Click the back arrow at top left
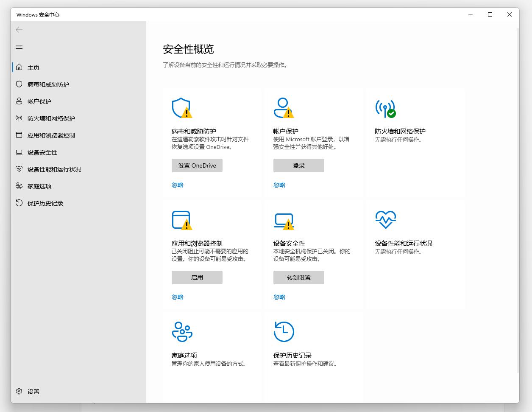532x412 pixels. point(19,30)
